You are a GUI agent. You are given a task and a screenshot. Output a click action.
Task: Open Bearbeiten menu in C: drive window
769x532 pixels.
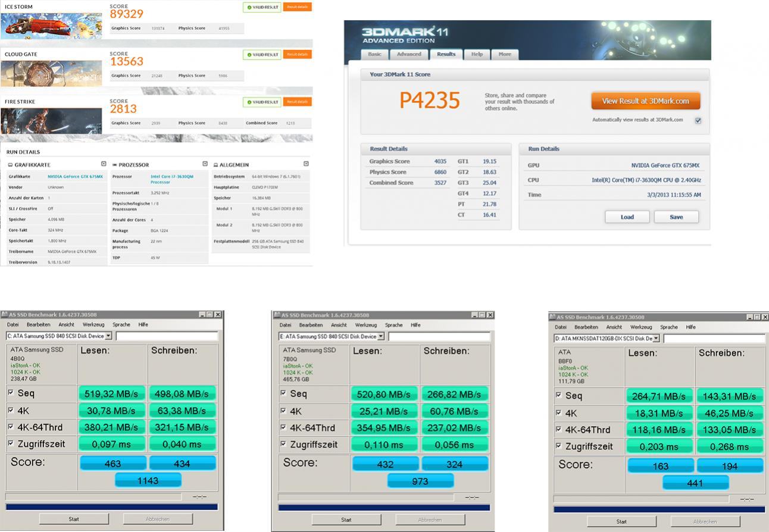tap(38, 325)
